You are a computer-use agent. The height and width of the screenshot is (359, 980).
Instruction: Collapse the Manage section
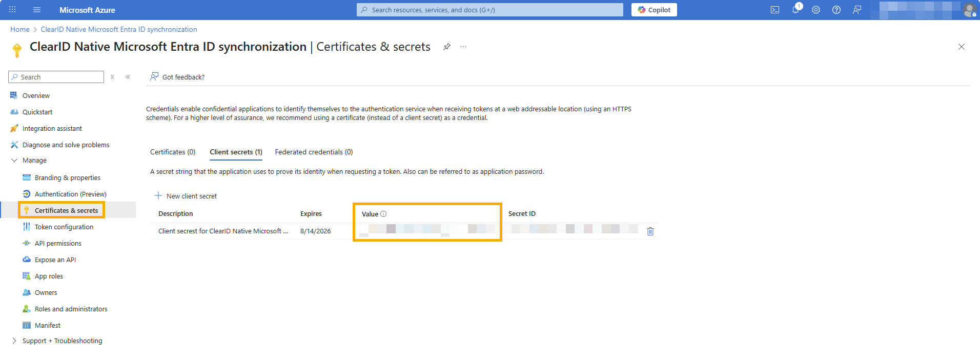click(14, 160)
